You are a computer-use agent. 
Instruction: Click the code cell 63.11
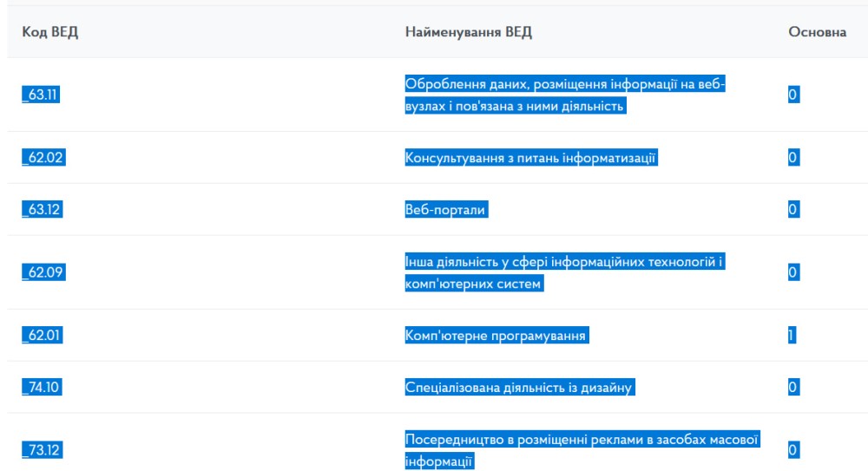point(40,95)
